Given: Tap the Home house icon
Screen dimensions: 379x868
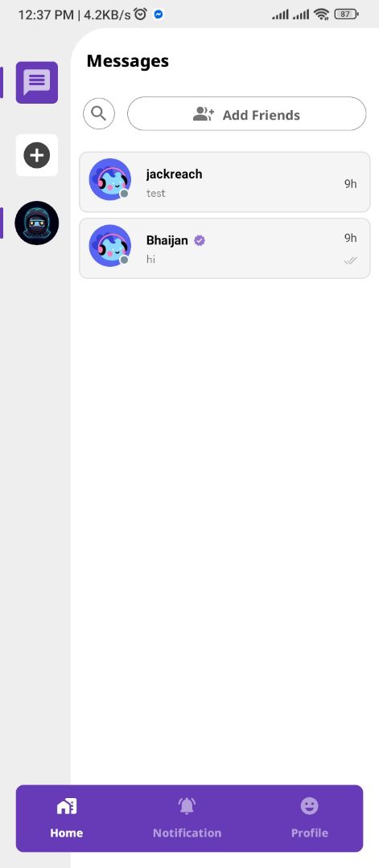Looking at the screenshot, I should pos(67,806).
